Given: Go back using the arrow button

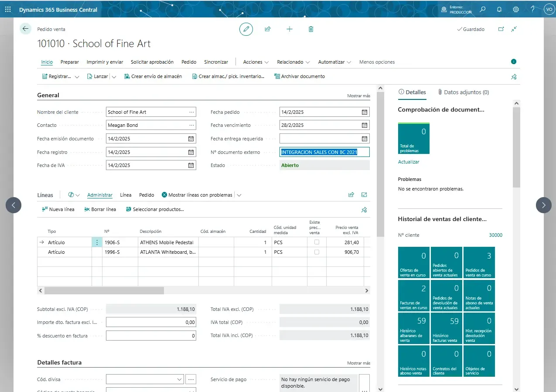Looking at the screenshot, I should tap(26, 29).
